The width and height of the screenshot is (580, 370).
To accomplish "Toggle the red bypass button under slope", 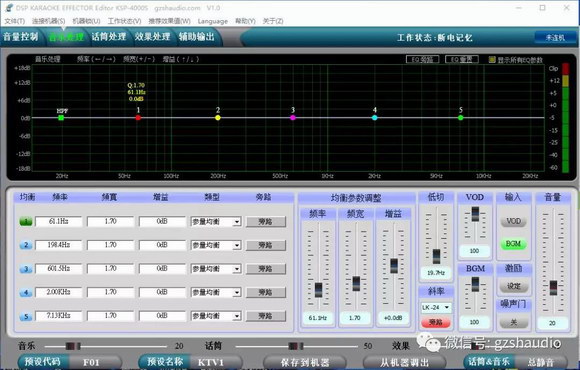I will [436, 322].
